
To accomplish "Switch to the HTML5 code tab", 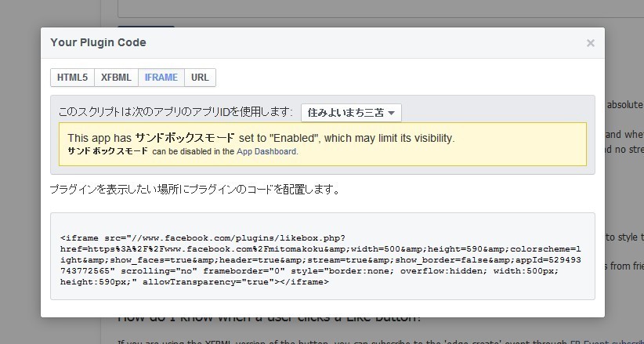I will click(x=72, y=78).
